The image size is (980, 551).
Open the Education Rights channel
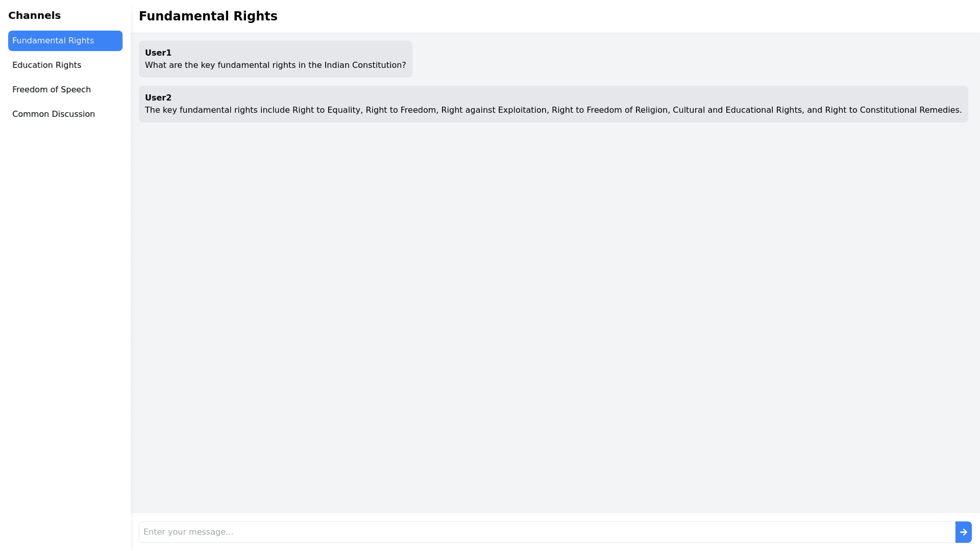[x=46, y=65]
